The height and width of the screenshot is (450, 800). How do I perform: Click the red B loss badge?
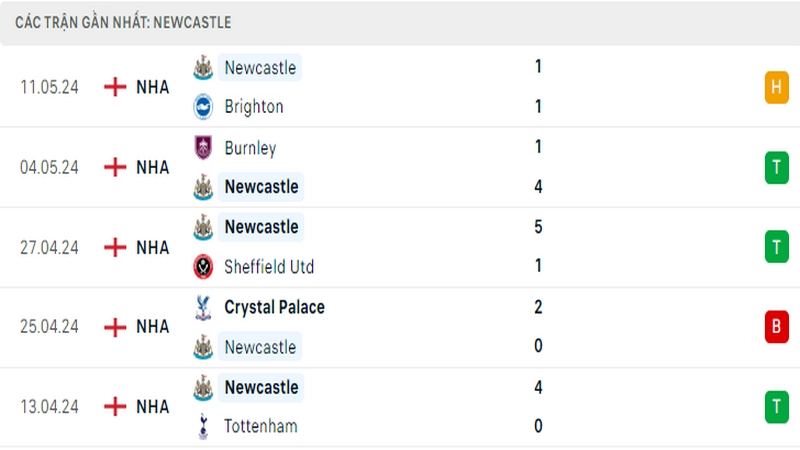[776, 327]
